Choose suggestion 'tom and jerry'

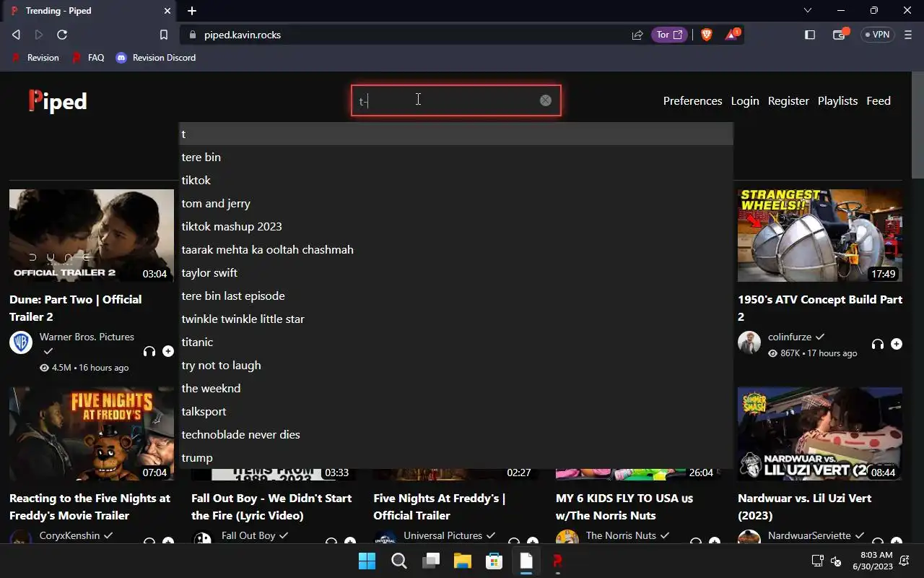(x=456, y=203)
